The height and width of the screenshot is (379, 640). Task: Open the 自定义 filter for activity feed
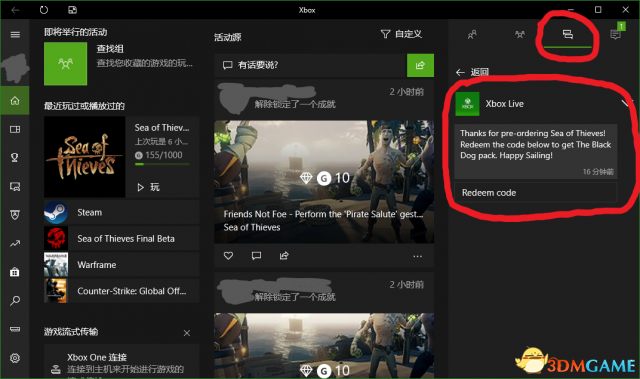pyautogui.click(x=401, y=34)
